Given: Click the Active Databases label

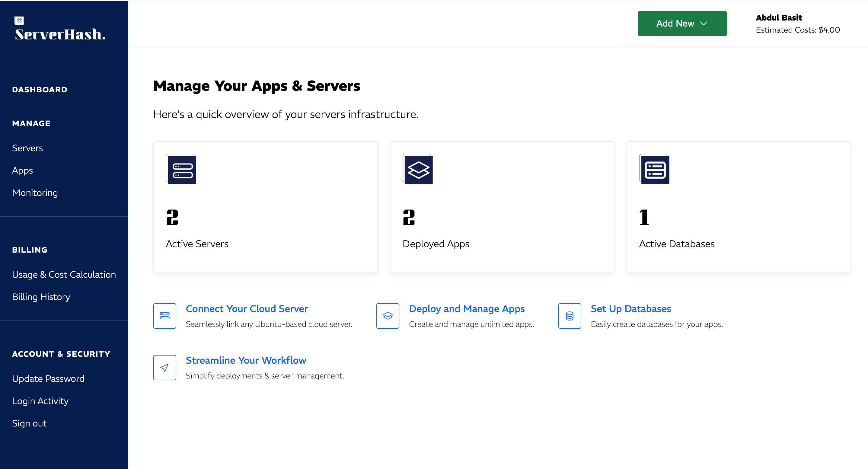Looking at the screenshot, I should tap(677, 244).
